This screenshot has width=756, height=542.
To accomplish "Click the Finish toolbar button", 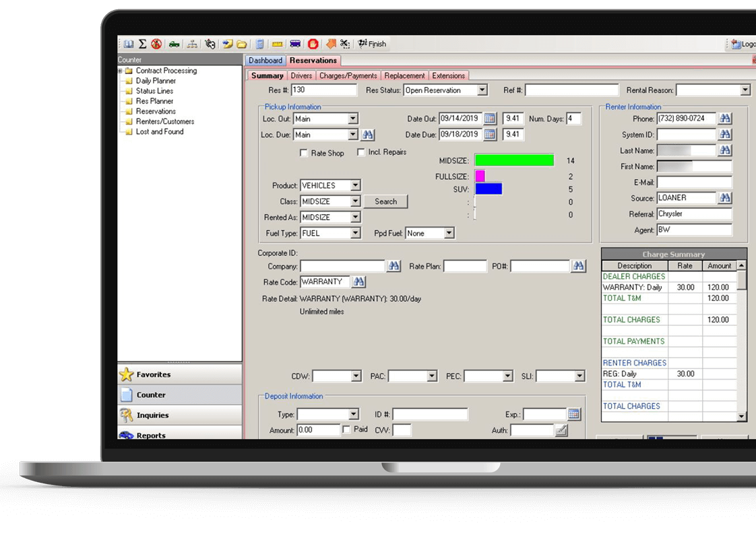I will (372, 44).
